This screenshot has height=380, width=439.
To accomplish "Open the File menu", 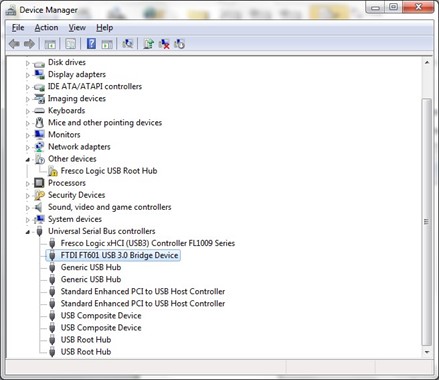I will click(18, 28).
